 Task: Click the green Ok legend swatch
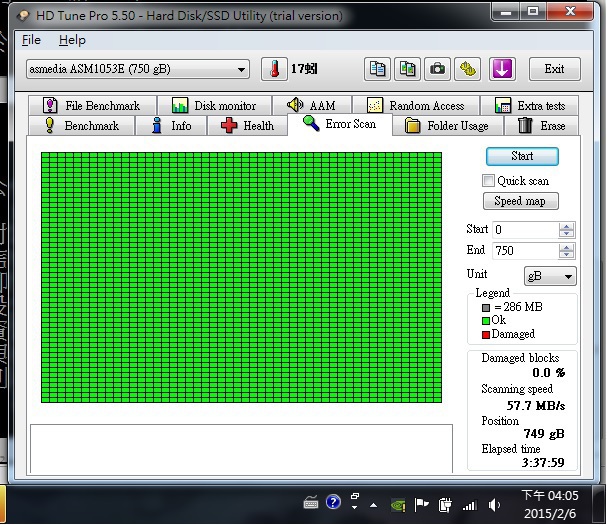(486, 321)
